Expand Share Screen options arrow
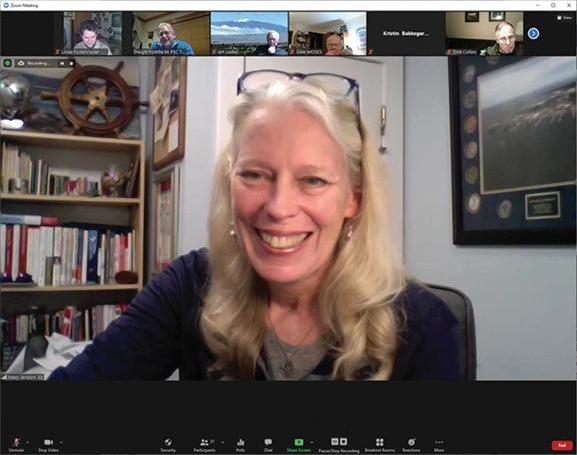 (x=312, y=442)
